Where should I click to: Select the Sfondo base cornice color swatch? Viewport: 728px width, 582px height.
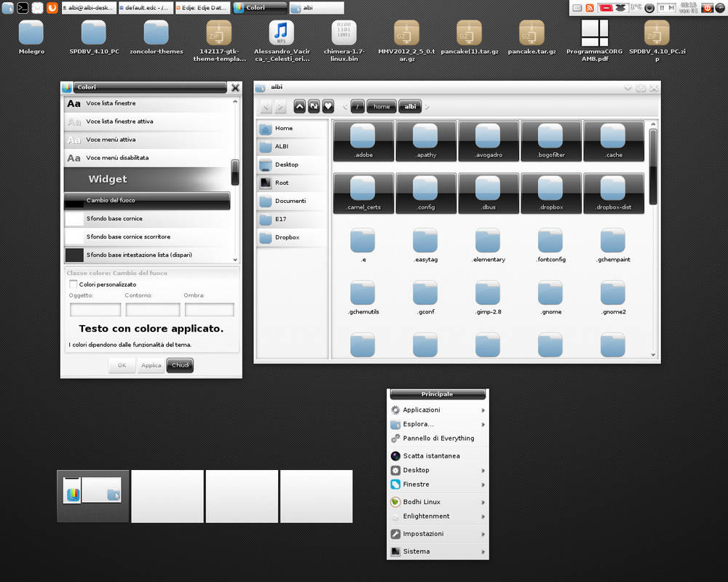[x=74, y=218]
